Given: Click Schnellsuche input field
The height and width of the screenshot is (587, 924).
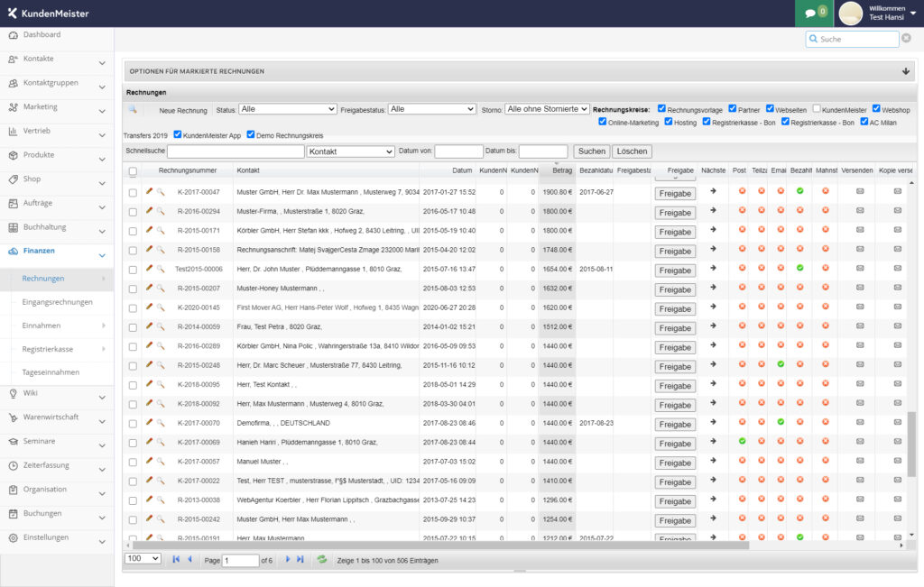Looking at the screenshot, I should [x=236, y=151].
